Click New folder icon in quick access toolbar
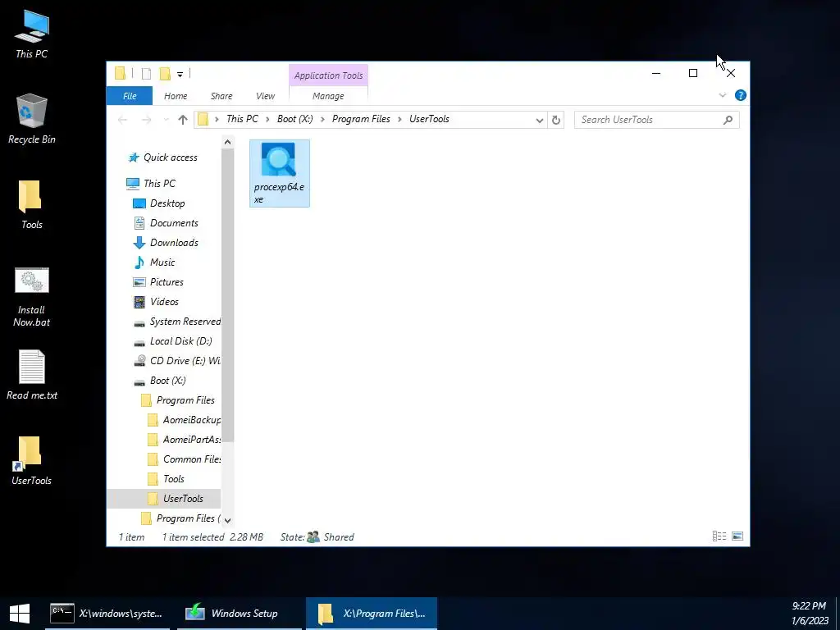 165,74
